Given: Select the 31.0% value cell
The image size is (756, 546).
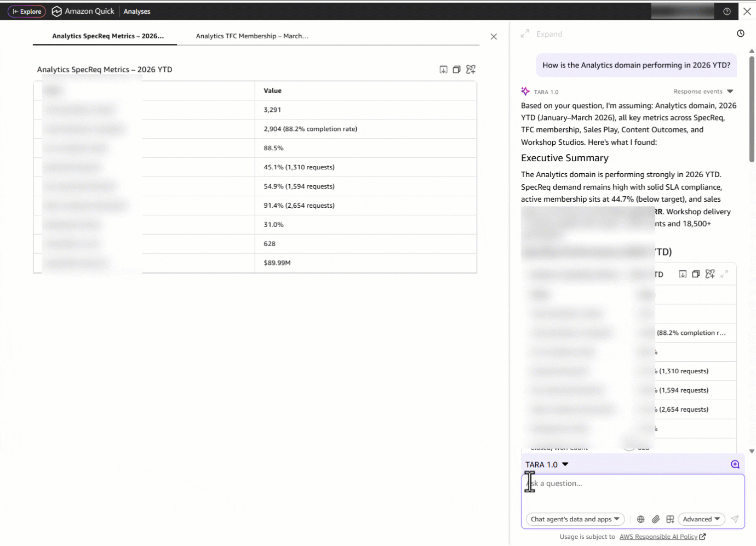Looking at the screenshot, I should [x=365, y=225].
